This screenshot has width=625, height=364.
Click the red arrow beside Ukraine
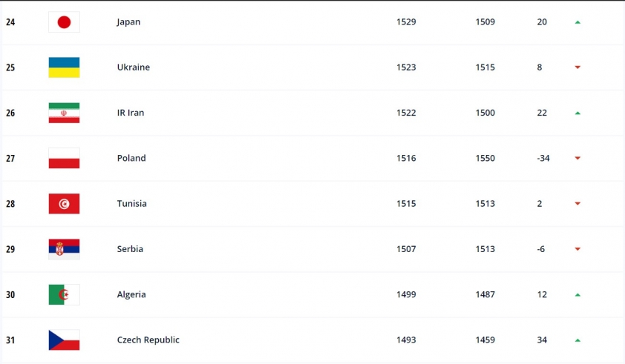[577, 67]
